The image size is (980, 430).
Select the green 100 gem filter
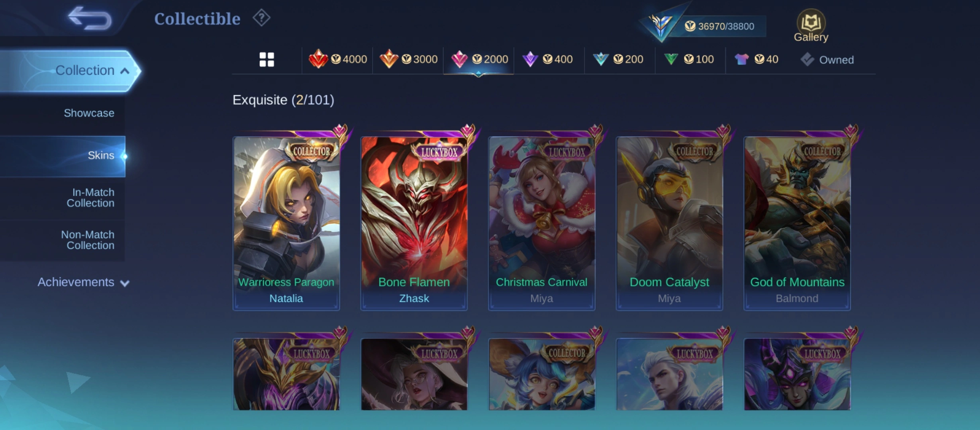point(689,59)
